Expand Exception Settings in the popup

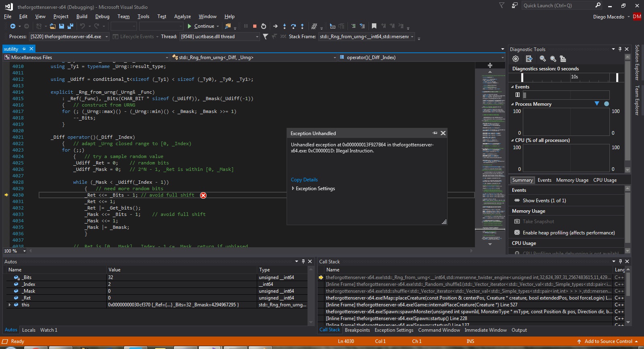tap(293, 189)
